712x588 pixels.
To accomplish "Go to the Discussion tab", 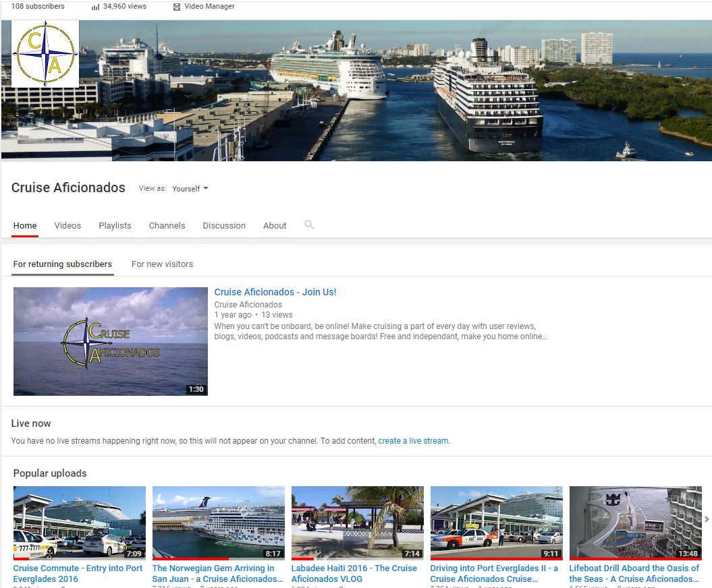I will pyautogui.click(x=224, y=225).
